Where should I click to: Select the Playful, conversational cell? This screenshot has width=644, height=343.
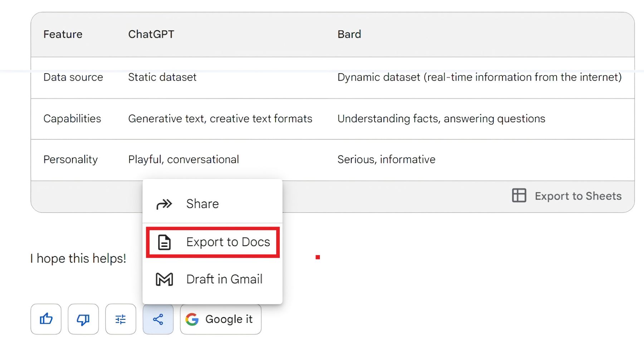point(184,159)
